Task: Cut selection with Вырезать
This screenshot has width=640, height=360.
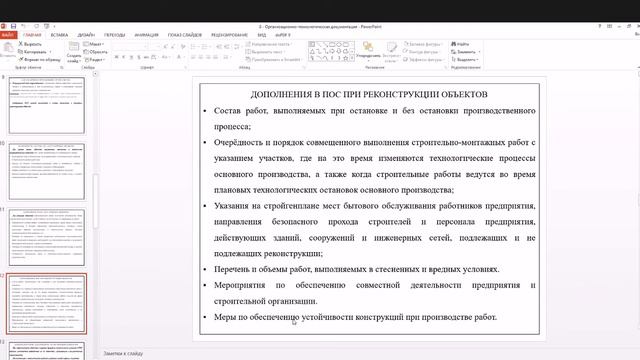Action: (30, 44)
